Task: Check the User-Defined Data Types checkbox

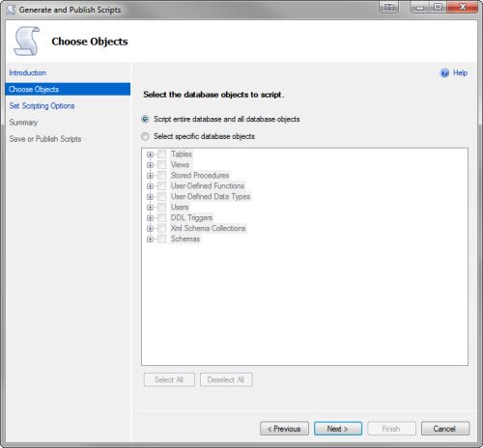Action: pyautogui.click(x=162, y=197)
